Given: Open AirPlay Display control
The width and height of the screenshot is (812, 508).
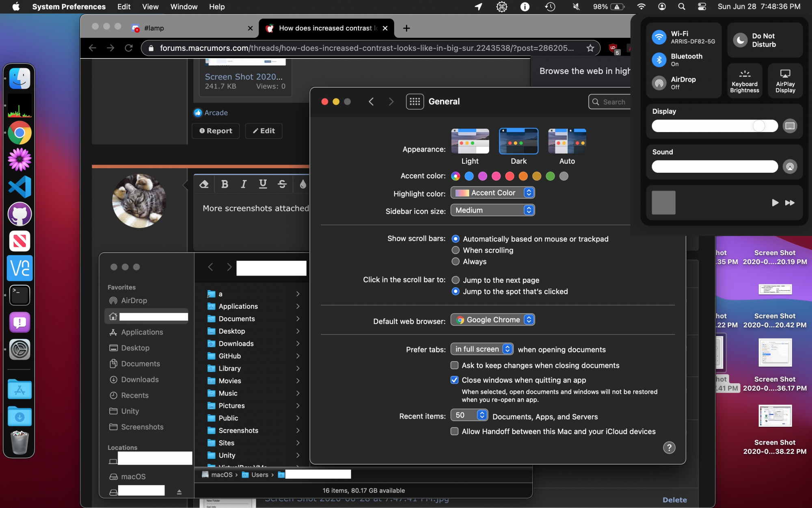Looking at the screenshot, I should tap(785, 80).
